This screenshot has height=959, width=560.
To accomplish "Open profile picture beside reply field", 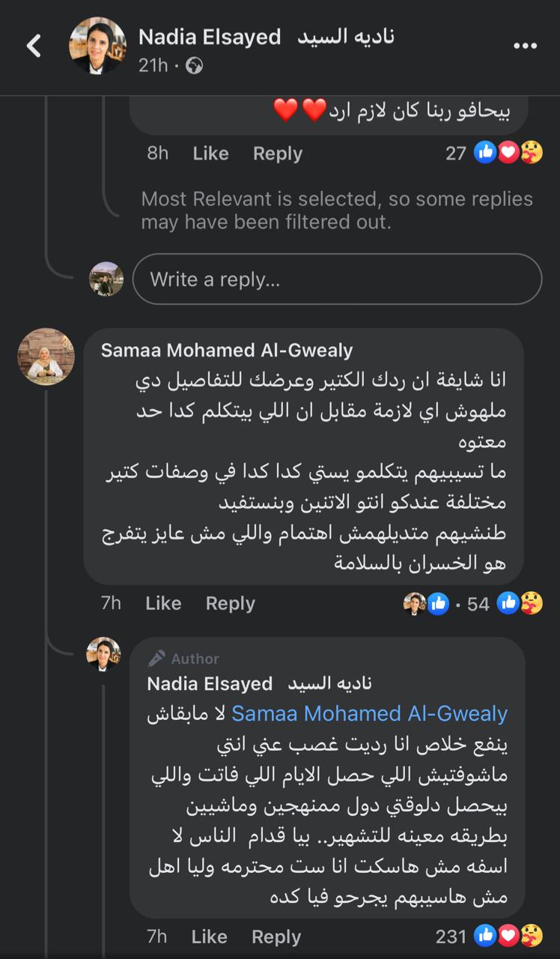I will (106, 279).
